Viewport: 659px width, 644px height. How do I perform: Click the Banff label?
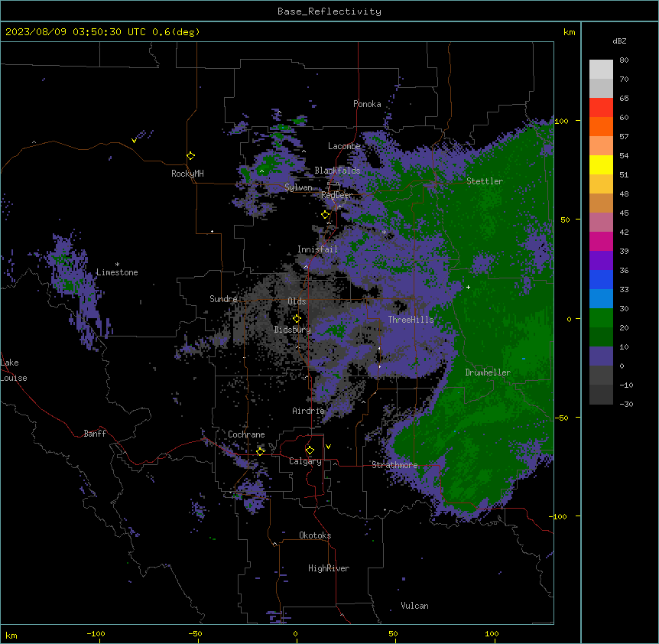point(95,434)
